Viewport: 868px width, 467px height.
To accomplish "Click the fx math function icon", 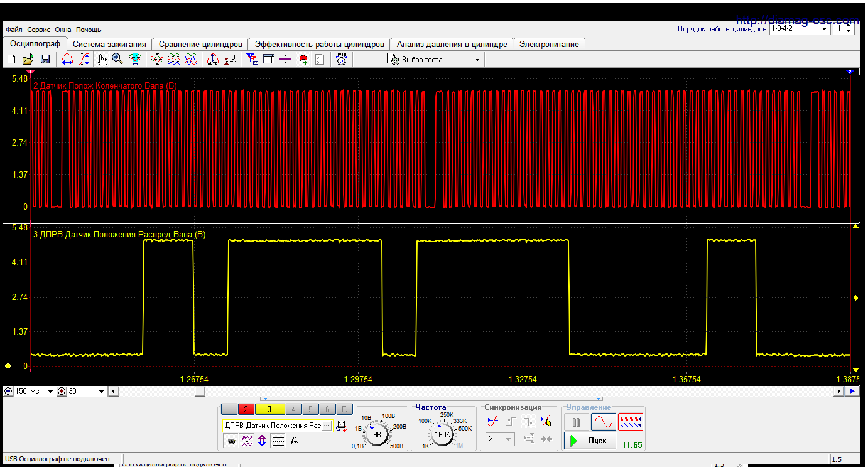I will click(x=294, y=441).
